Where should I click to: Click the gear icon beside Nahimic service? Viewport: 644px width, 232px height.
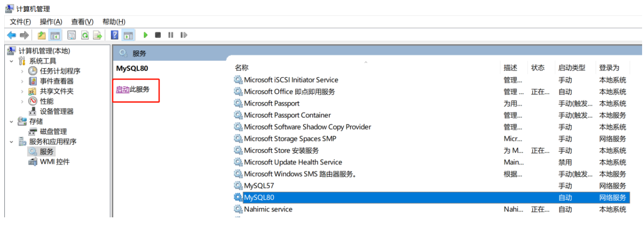click(238, 209)
